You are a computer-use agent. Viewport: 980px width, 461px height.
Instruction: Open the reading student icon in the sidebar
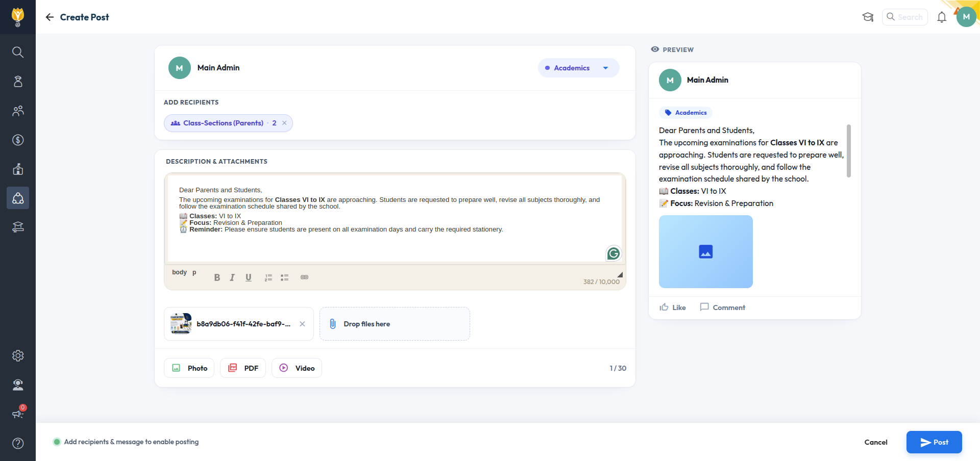coord(18,169)
